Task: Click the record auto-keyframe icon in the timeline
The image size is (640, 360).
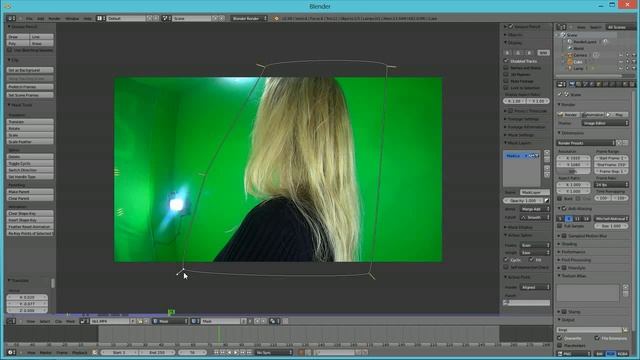Action: [x=301, y=352]
